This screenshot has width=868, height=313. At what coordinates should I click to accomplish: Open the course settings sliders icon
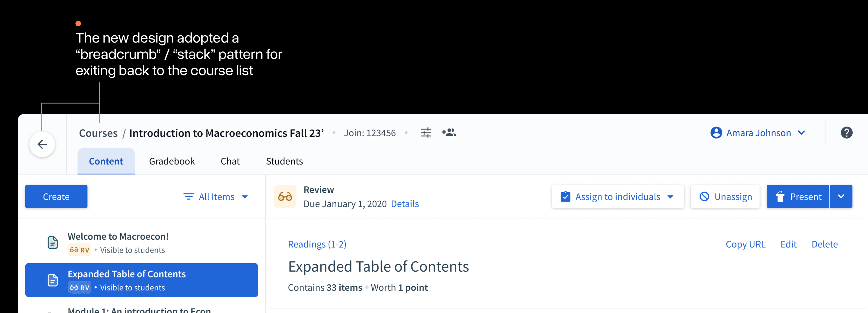426,133
